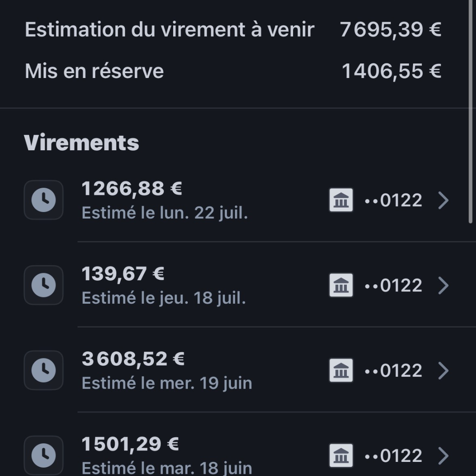Open details chevron for 3608,52 € transfer
Viewport: 476px width, 476px height.
tap(443, 371)
